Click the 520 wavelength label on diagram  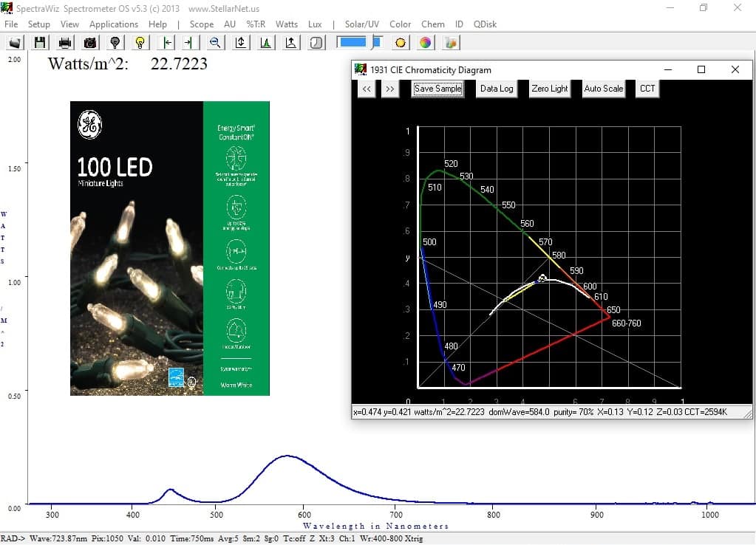point(451,164)
